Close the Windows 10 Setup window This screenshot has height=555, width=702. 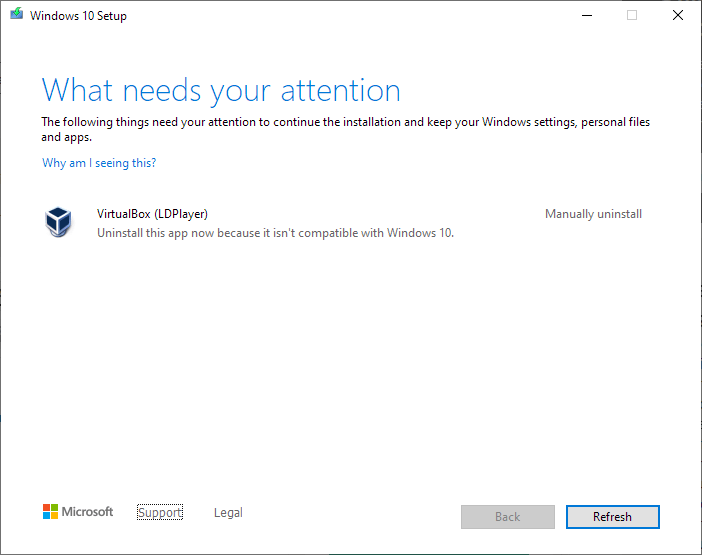click(x=678, y=15)
